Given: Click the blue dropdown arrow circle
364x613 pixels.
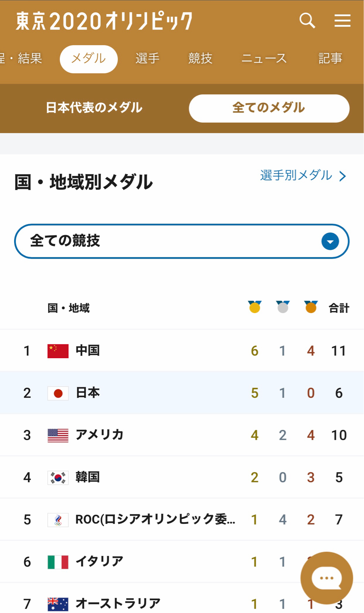Looking at the screenshot, I should coord(330,241).
